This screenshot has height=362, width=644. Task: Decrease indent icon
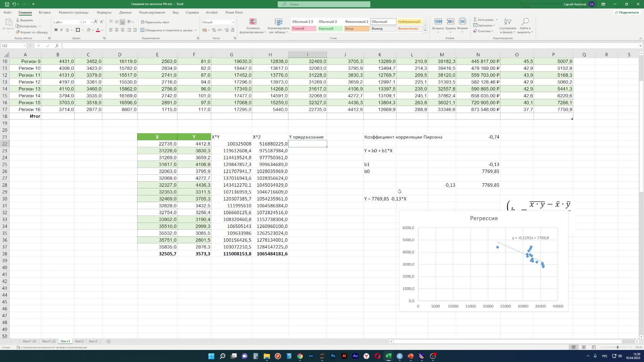click(129, 30)
